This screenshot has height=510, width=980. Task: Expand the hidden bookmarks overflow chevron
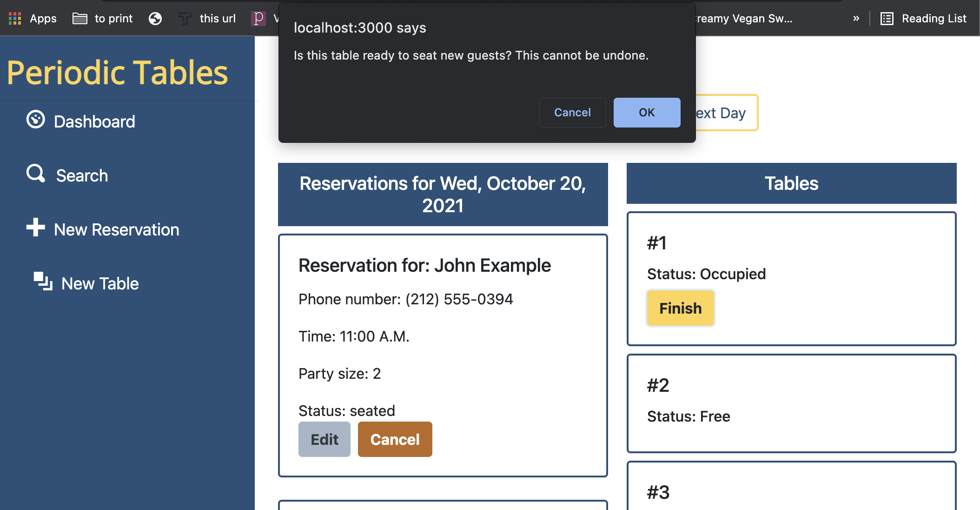(856, 19)
